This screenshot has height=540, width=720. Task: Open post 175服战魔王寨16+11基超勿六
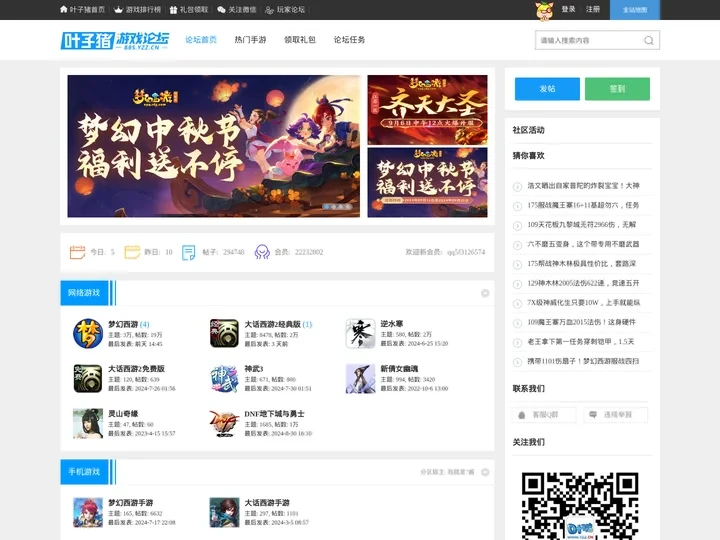[583, 205]
